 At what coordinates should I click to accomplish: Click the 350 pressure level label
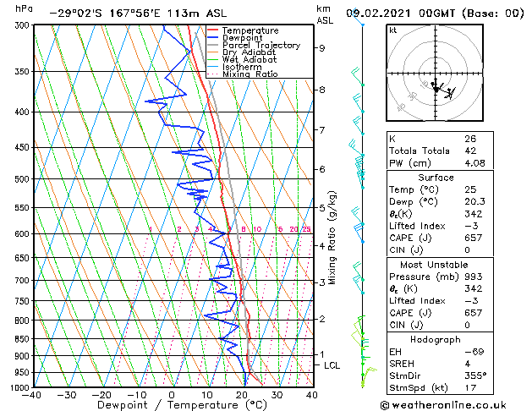coord(24,72)
